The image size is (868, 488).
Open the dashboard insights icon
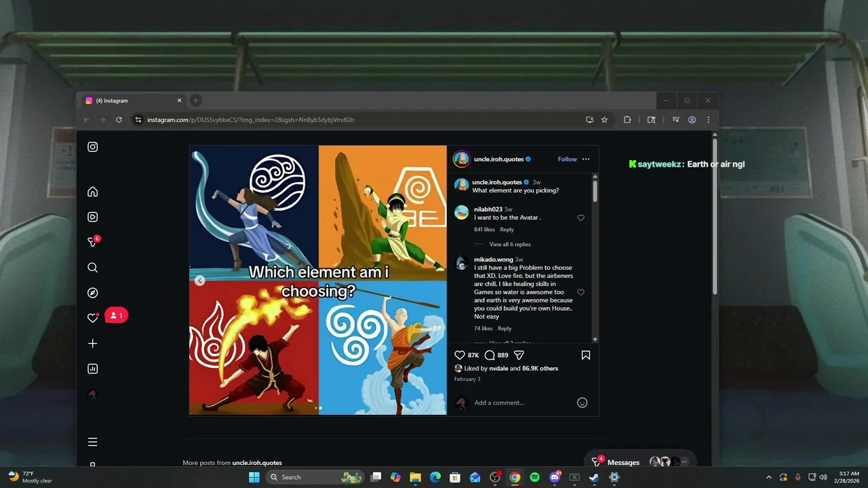(x=93, y=369)
